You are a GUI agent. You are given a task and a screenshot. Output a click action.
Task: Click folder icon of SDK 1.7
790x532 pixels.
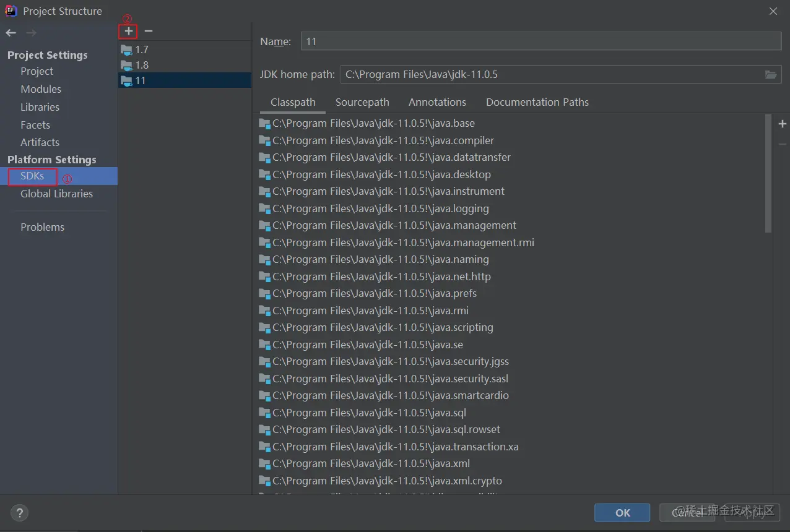[x=126, y=50]
